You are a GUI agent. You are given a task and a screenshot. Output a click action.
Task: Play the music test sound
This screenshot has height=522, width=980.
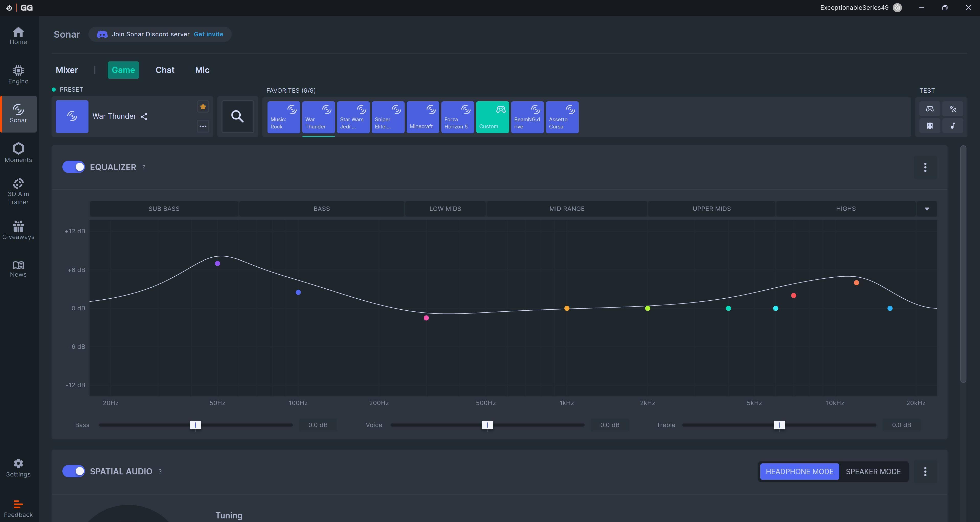tap(953, 126)
